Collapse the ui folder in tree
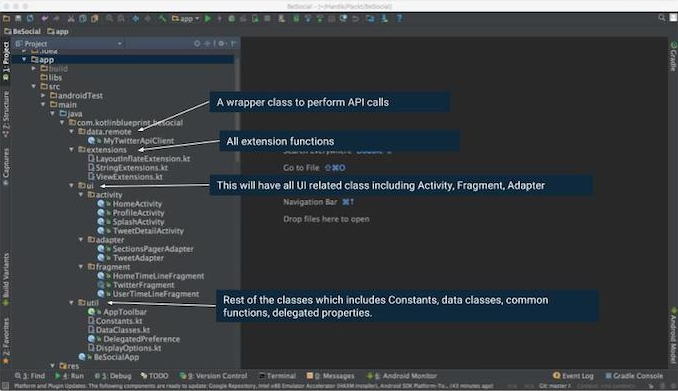The width and height of the screenshot is (678, 391). point(72,186)
